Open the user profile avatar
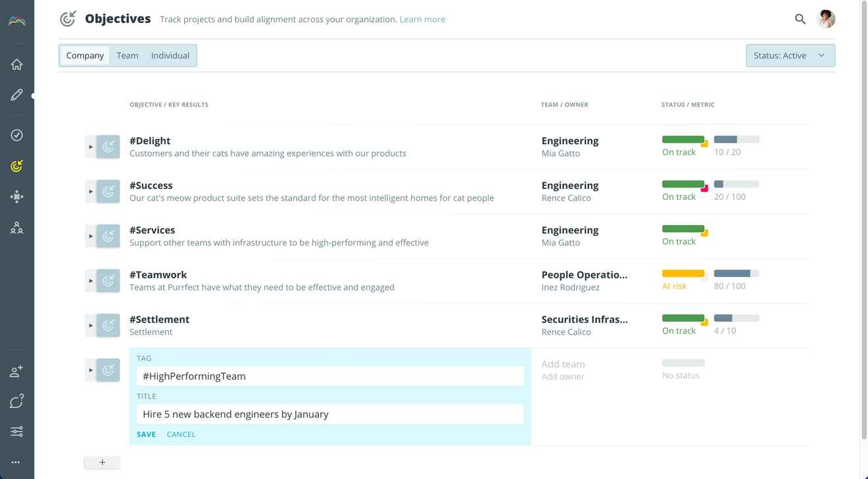 pyautogui.click(x=825, y=19)
